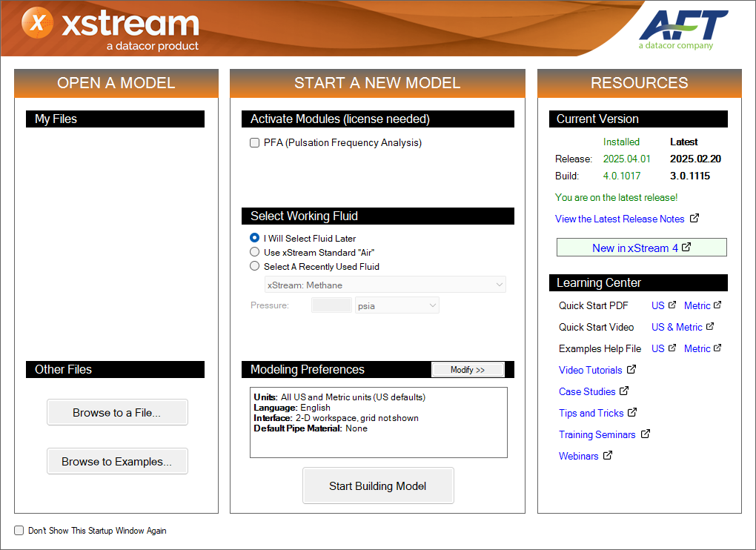
Task: Click external icon next to Examples Help File Metric
Action: [717, 348]
